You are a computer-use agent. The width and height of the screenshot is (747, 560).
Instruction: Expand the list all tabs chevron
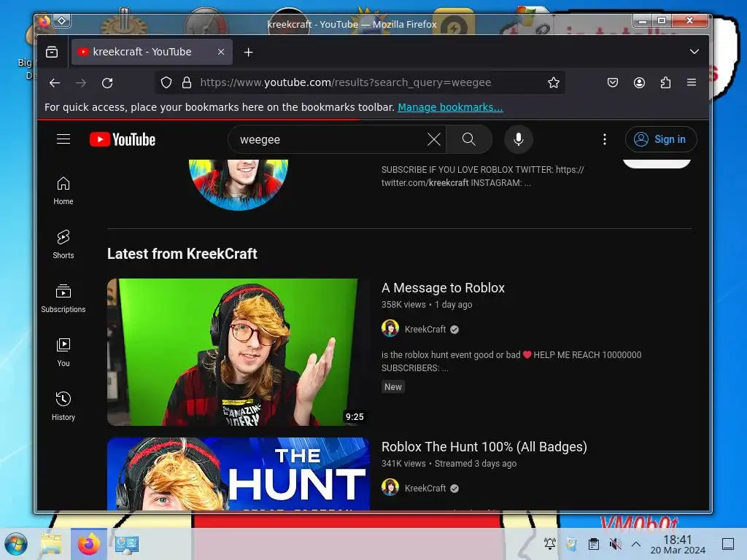[x=694, y=52]
